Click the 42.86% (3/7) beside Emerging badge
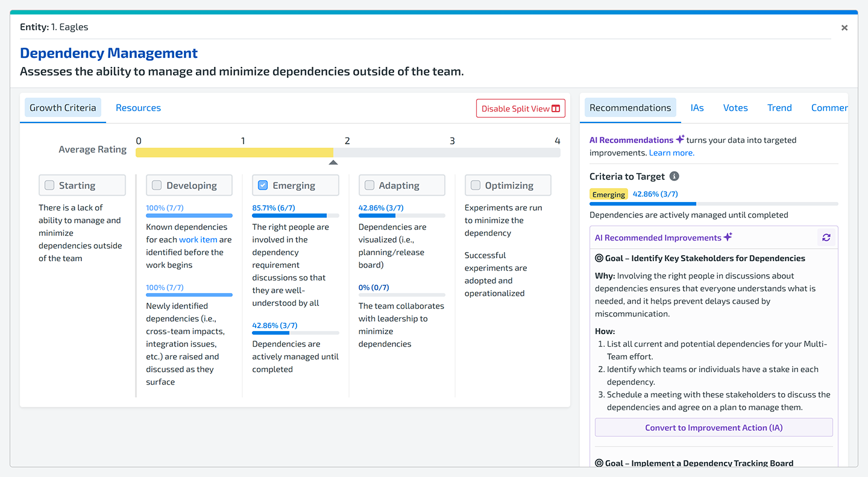This screenshot has height=477, width=868. coord(655,194)
